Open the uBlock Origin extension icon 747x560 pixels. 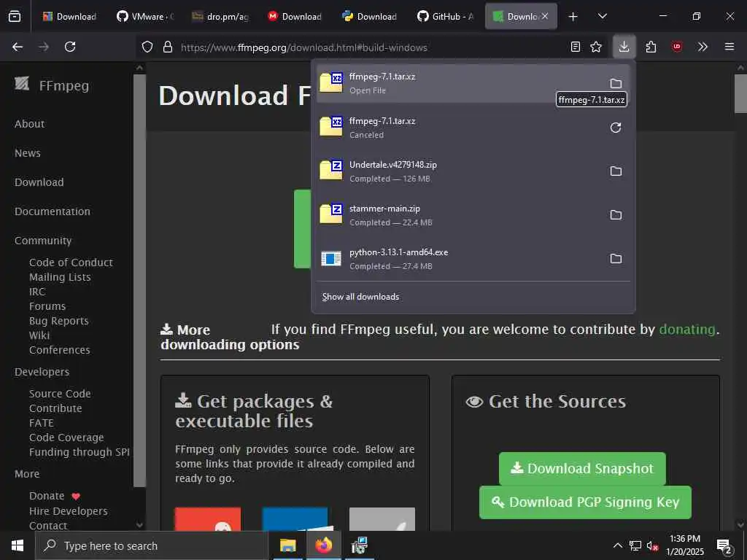click(x=677, y=47)
